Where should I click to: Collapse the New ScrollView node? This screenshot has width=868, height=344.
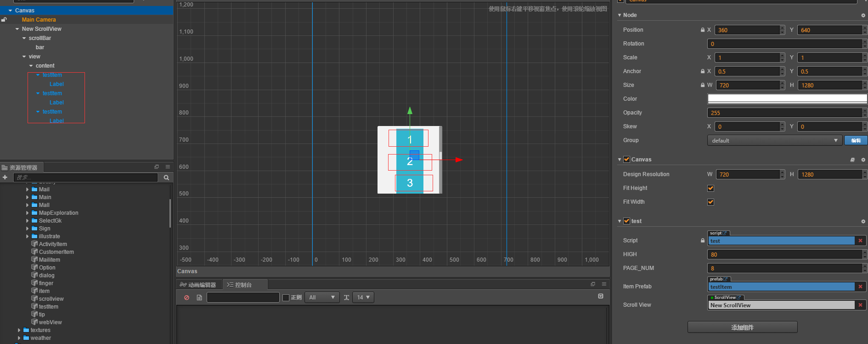[17, 29]
